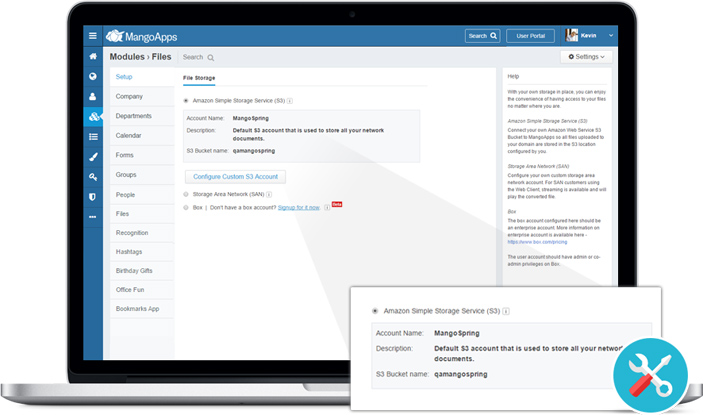Select Storage Area Network (SAN) radio button
The height and width of the screenshot is (415, 703).
tap(186, 195)
